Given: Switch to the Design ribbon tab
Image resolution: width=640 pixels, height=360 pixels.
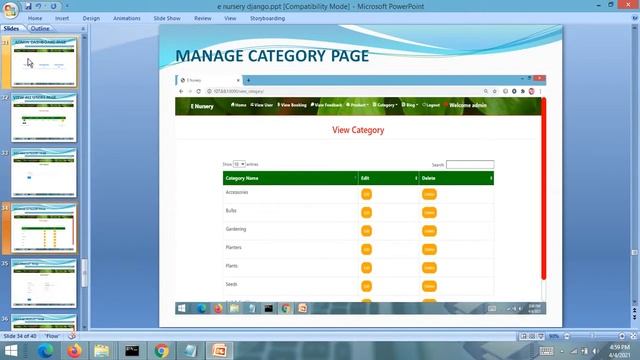Looking at the screenshot, I should click(x=91, y=18).
